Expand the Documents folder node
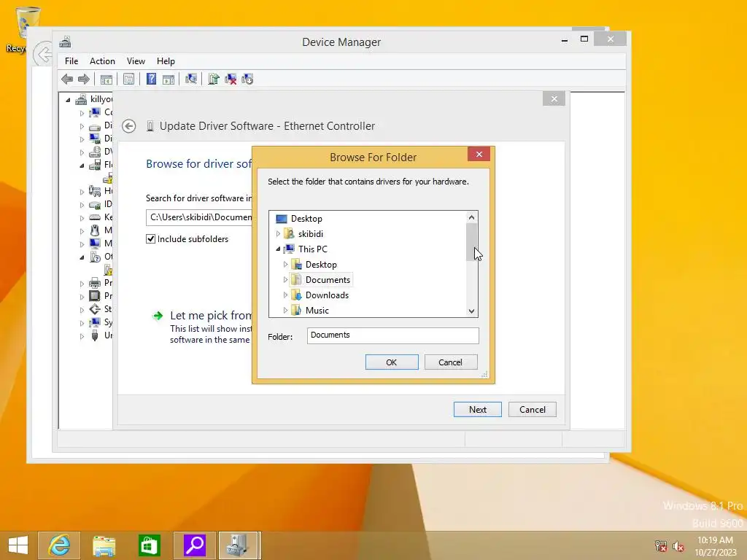 pyautogui.click(x=285, y=279)
